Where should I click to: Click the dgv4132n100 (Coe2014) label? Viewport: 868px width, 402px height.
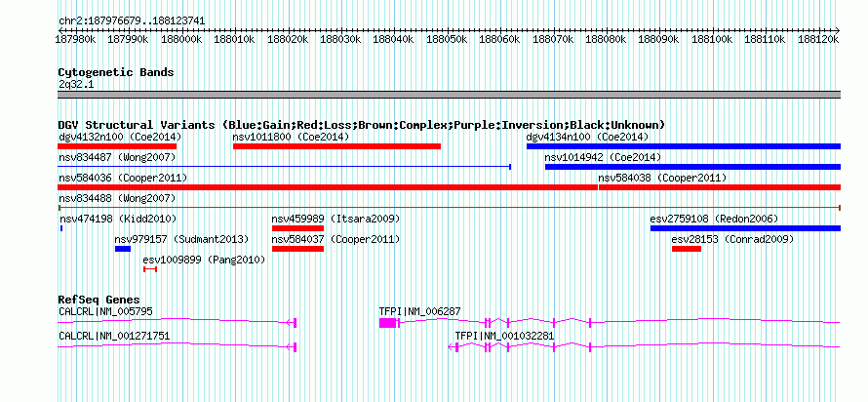tap(120, 137)
